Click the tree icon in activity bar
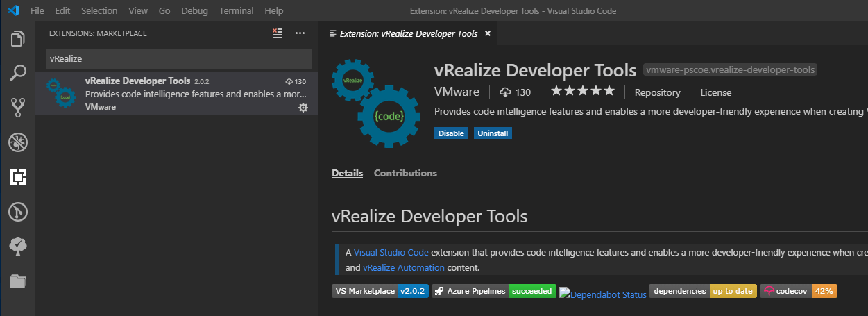 pyautogui.click(x=17, y=246)
